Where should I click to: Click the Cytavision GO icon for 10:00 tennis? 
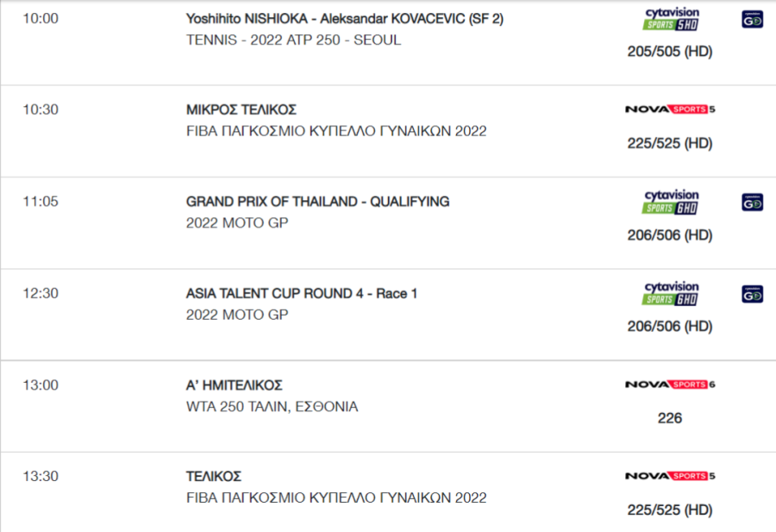pos(752,19)
